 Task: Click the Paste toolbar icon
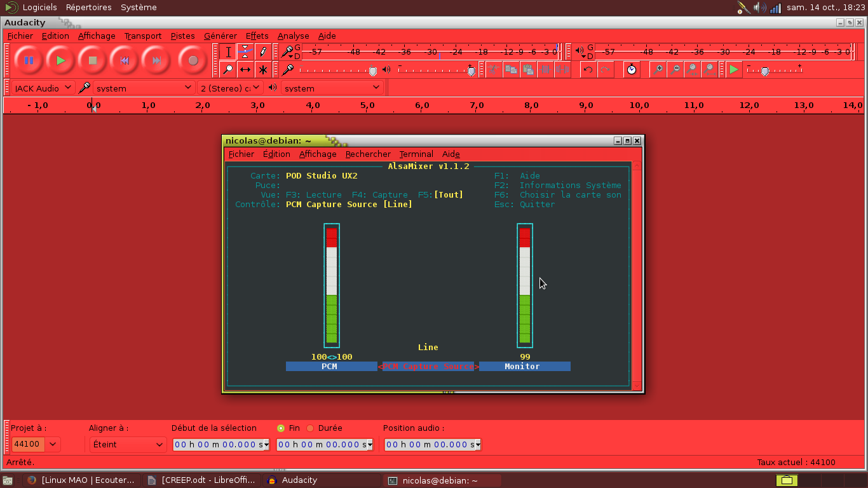pyautogui.click(x=528, y=69)
